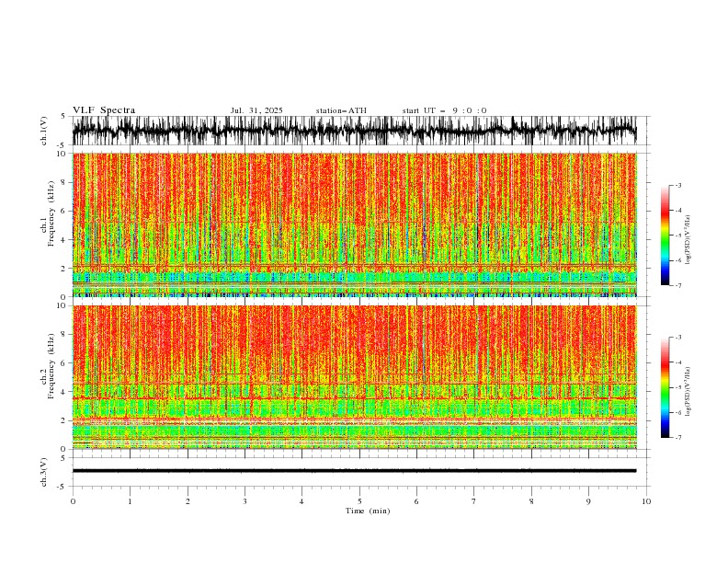Click time axis tick label '3'

tap(245, 501)
